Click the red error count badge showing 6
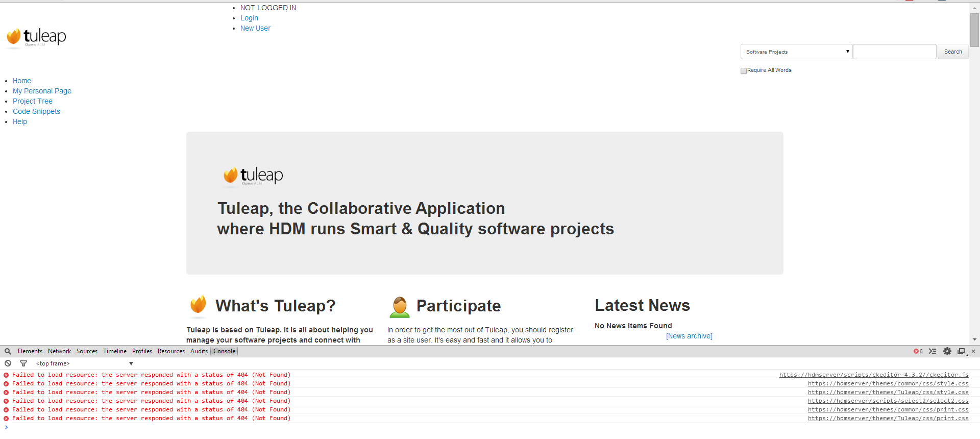980x439 pixels. pos(918,351)
